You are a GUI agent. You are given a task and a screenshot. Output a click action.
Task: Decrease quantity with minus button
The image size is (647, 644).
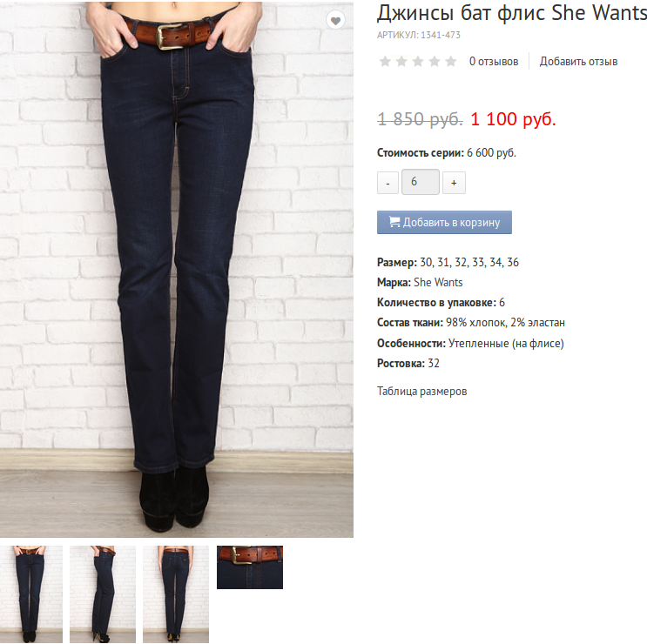tap(388, 183)
